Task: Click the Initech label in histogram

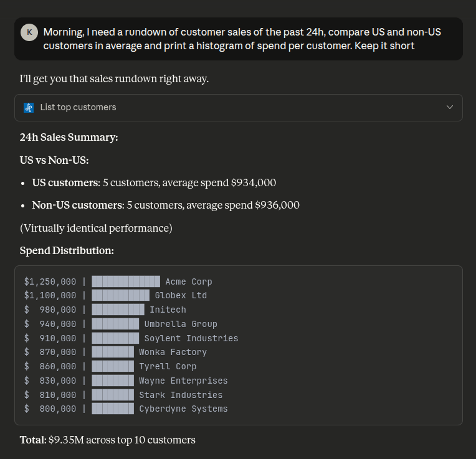Action: click(168, 310)
